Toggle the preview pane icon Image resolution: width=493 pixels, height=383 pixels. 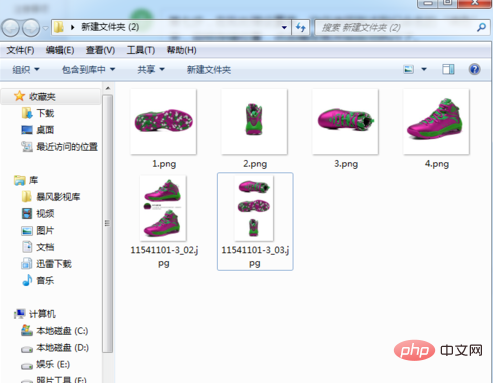tap(448, 69)
